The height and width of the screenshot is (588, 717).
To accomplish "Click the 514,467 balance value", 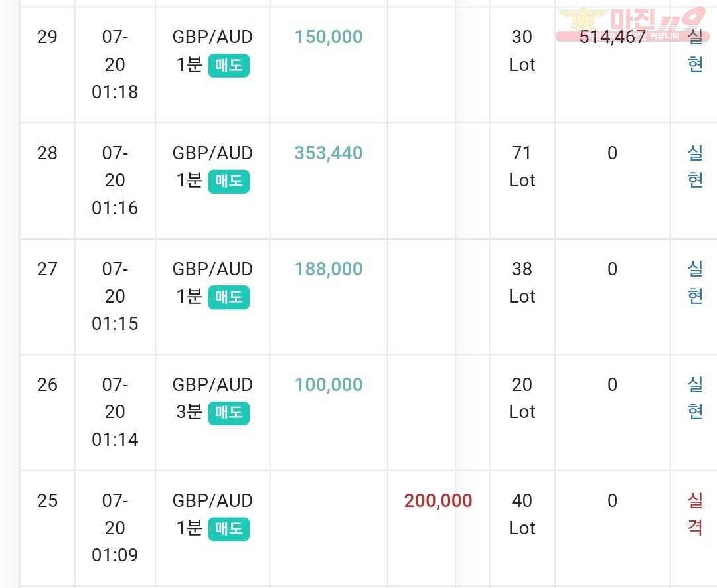I will click(612, 37).
